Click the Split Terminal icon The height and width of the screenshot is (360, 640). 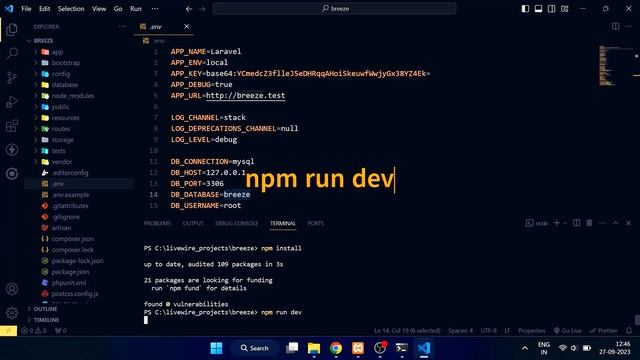pos(576,223)
